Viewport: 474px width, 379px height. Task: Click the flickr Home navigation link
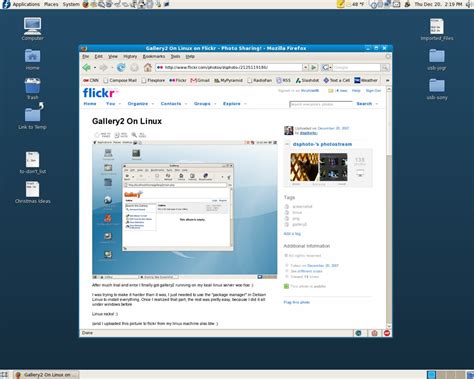pyautogui.click(x=90, y=104)
